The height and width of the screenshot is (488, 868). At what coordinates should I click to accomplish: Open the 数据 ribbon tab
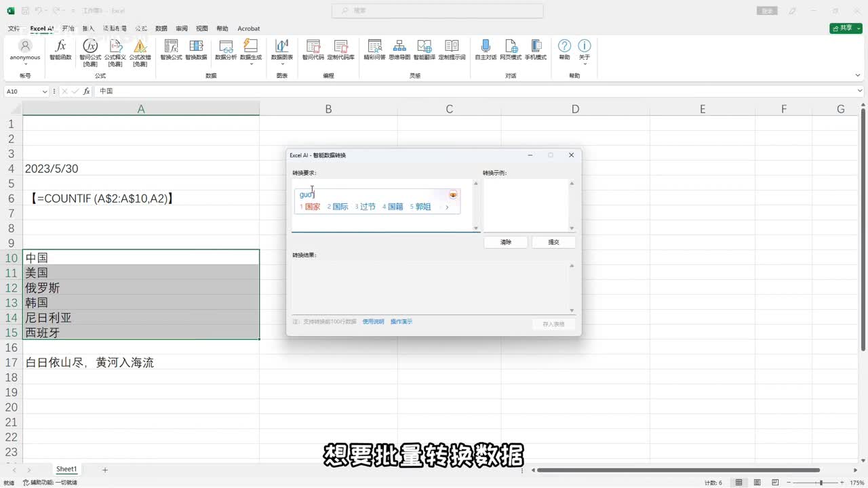(x=161, y=28)
